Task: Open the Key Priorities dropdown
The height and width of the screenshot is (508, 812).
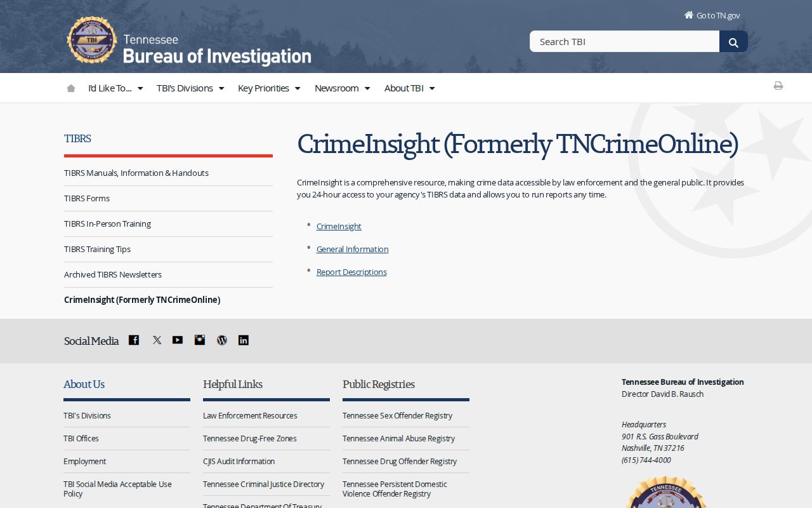Action: 269,88
